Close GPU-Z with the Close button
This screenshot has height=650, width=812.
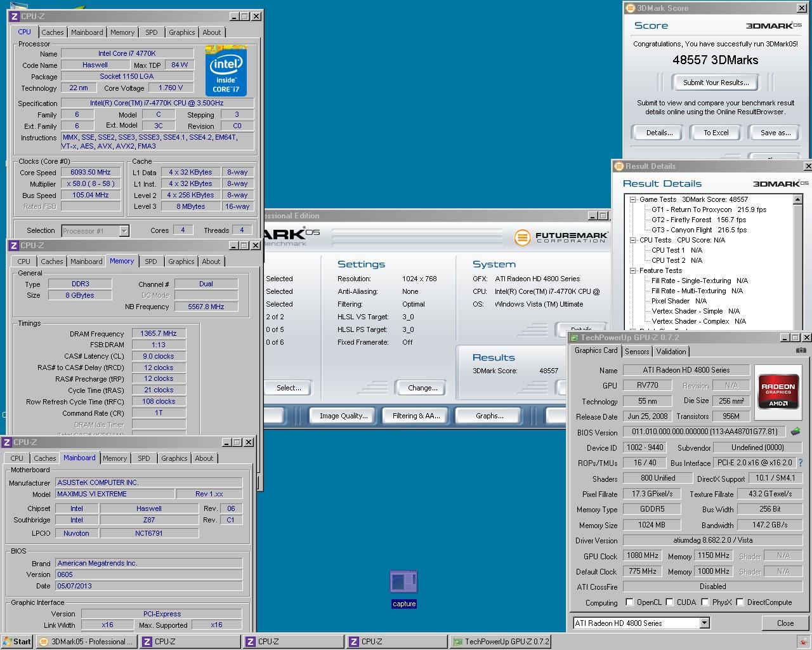pyautogui.click(x=785, y=623)
